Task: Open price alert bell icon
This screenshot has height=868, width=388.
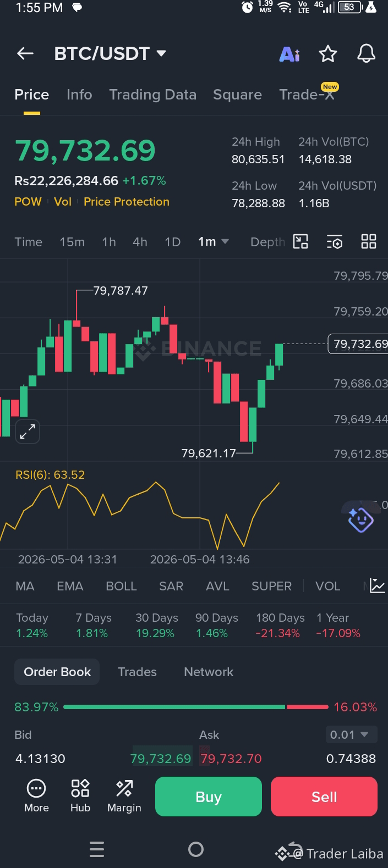Action: pos(366,53)
